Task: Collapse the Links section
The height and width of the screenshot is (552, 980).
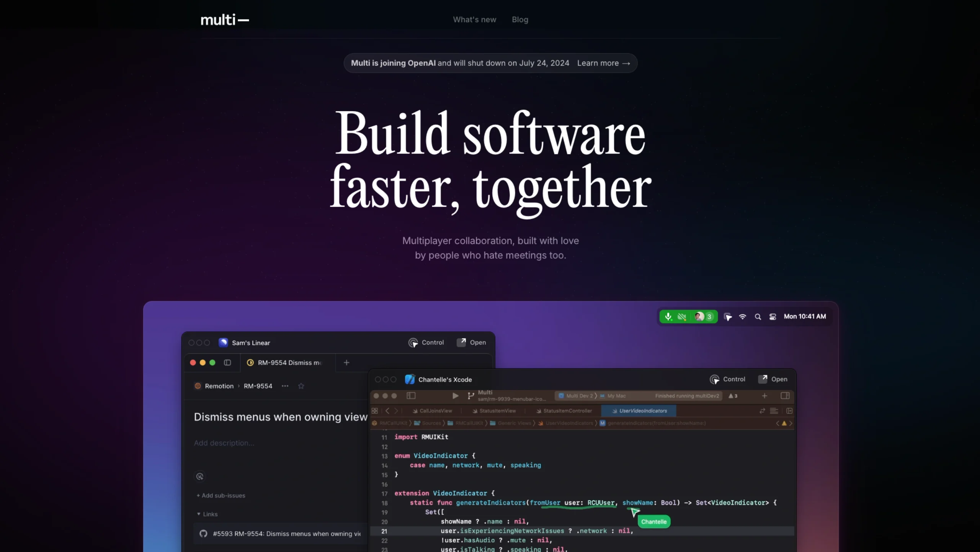Action: coord(207,514)
